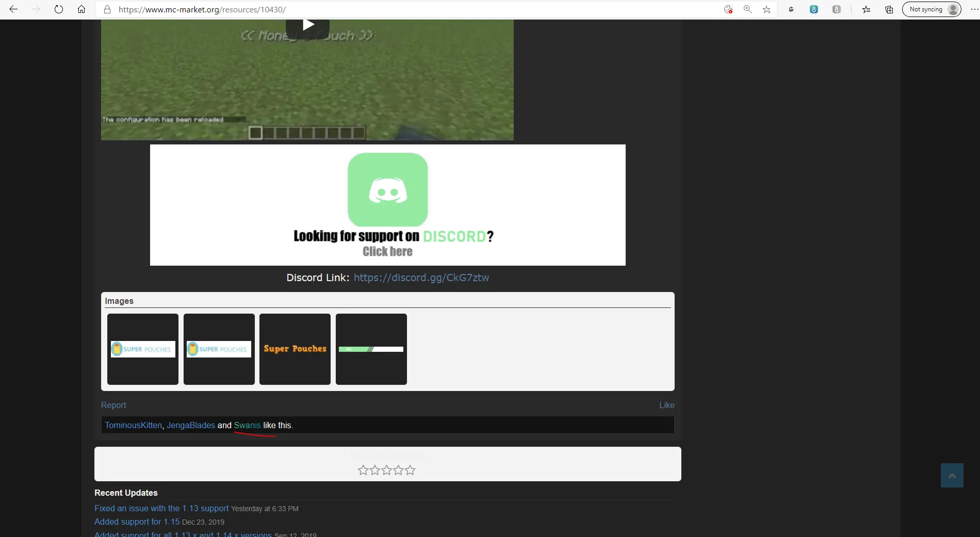Like this resource
The width and height of the screenshot is (980, 537).
click(666, 405)
